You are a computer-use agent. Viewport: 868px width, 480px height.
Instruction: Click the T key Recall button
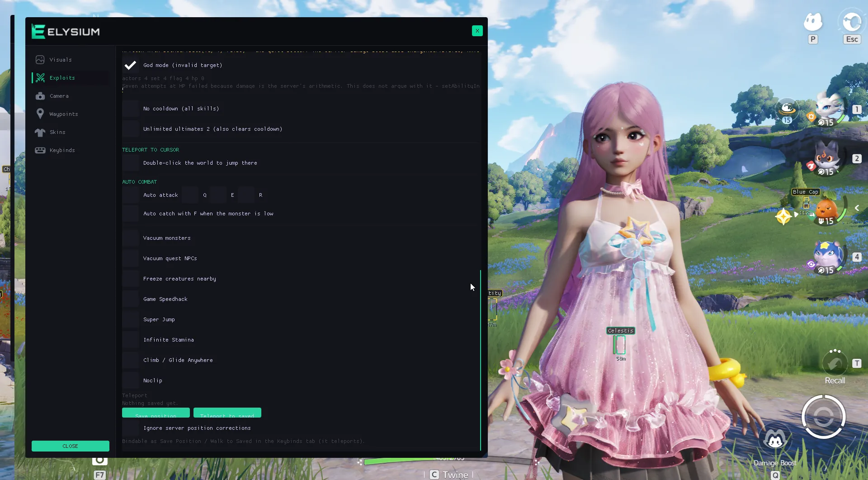[x=857, y=363]
